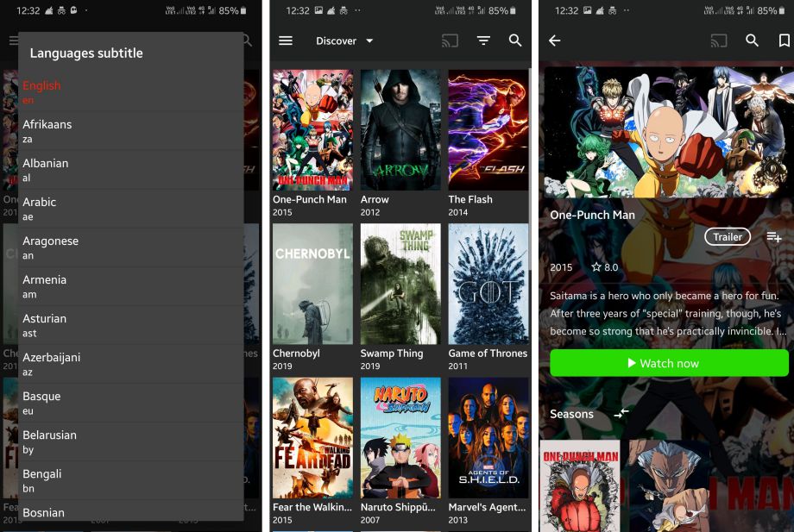The width and height of the screenshot is (794, 532).
Task: Tap search icon on details screen
Action: coord(752,41)
